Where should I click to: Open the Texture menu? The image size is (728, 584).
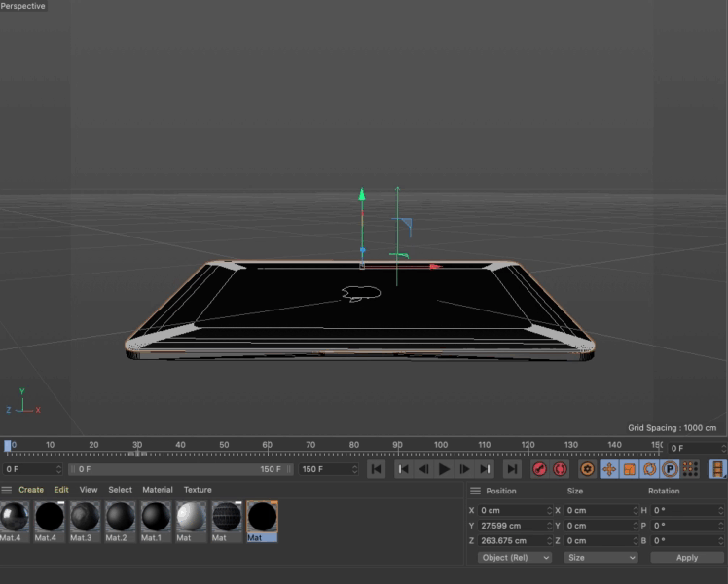(x=198, y=490)
